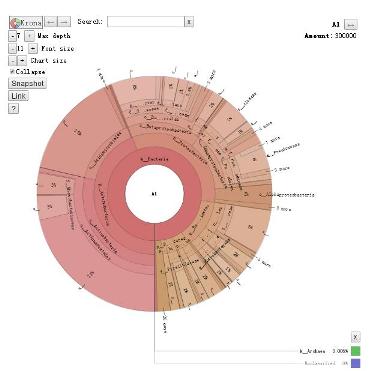Clear the search with the x button

point(189,22)
